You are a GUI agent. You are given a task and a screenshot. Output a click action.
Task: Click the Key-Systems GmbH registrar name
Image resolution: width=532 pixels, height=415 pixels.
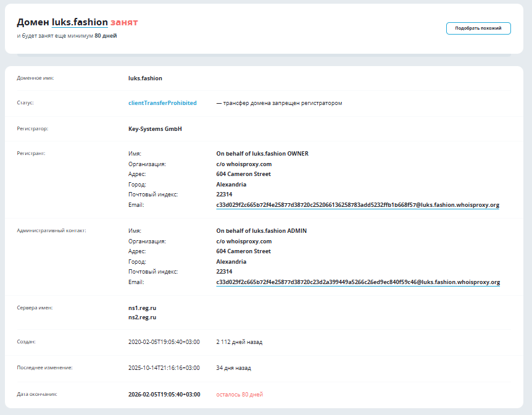155,129
